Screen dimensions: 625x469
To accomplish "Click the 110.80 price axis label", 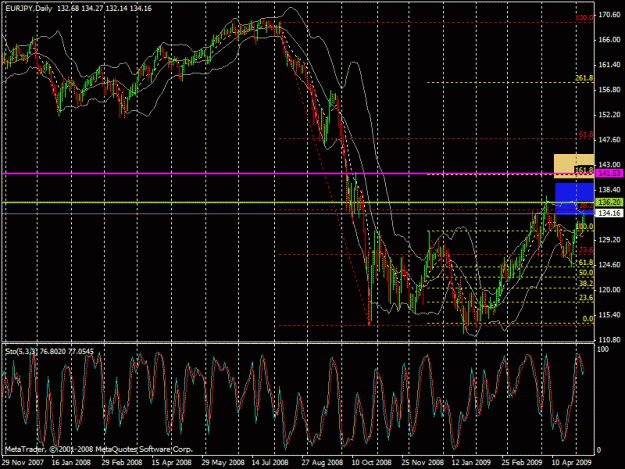I will [x=609, y=340].
